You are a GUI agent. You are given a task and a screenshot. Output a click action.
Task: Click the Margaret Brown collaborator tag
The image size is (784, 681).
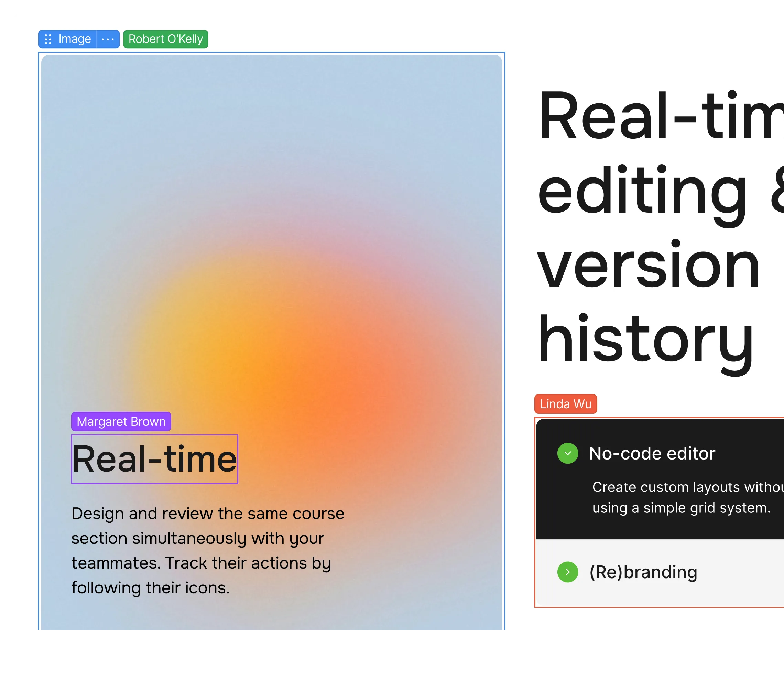121,421
